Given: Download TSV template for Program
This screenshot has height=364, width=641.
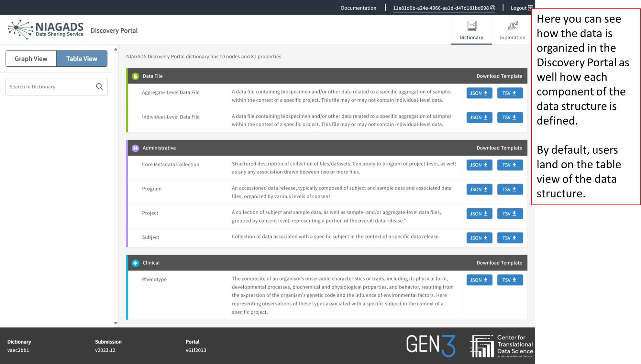Looking at the screenshot, I should click(x=510, y=189).
